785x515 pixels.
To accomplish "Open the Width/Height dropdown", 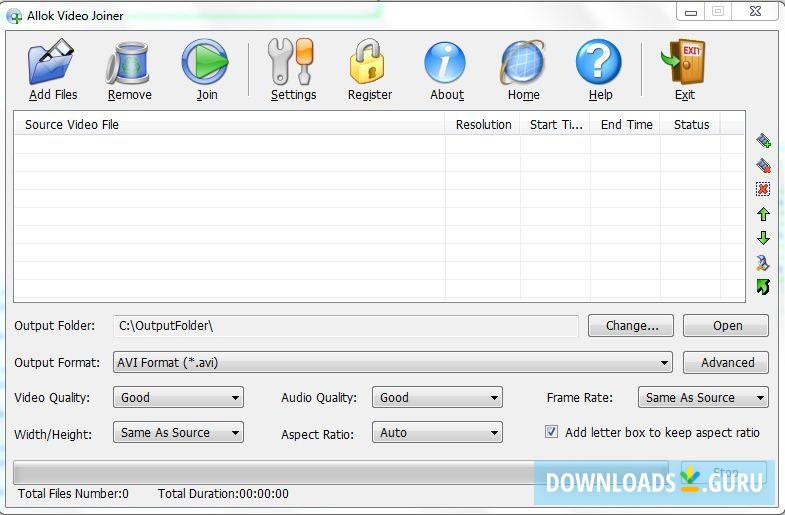I will click(178, 432).
